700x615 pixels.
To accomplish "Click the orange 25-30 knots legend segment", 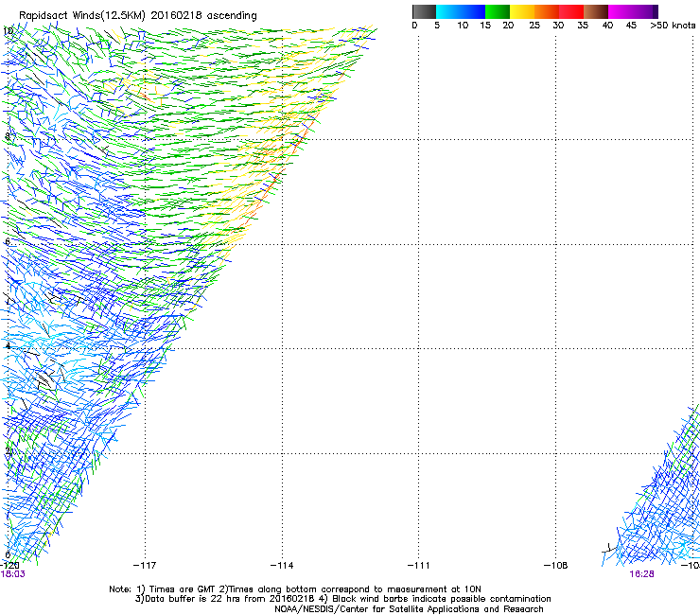I will 547,11.
